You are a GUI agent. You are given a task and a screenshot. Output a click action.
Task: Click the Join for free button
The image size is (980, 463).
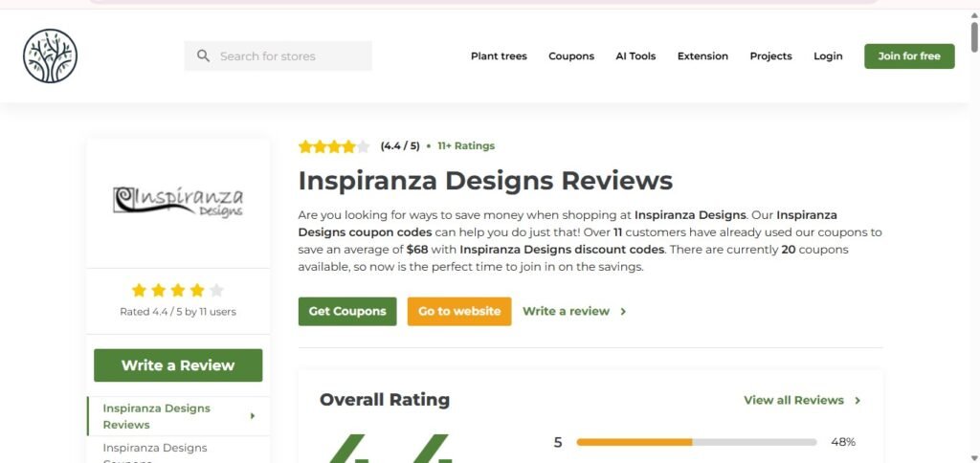click(909, 56)
